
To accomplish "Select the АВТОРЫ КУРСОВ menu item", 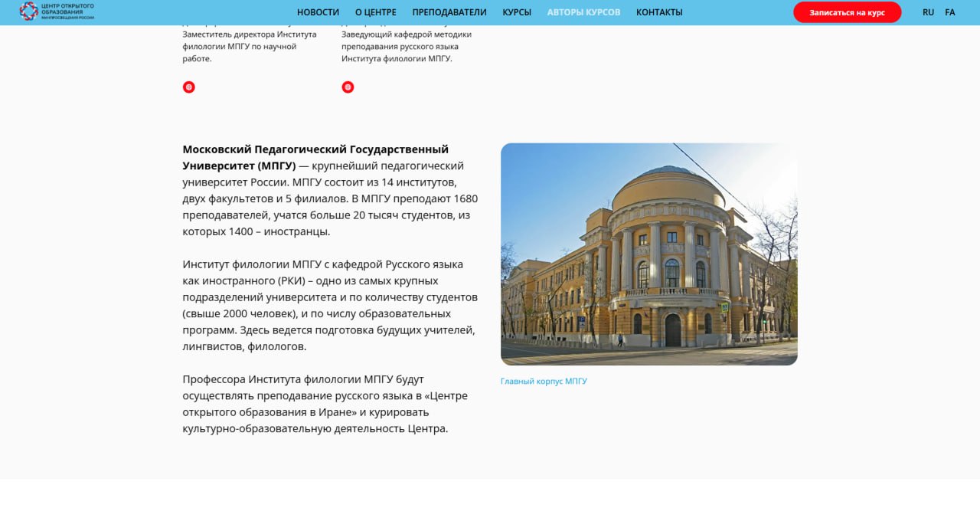I will click(x=583, y=12).
